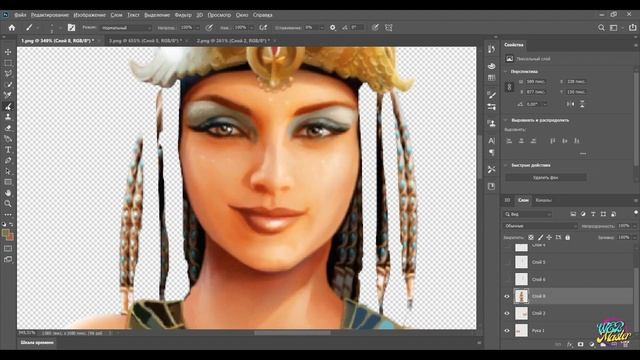
Task: Toggle symmetry painting options icon
Action: 389,28
